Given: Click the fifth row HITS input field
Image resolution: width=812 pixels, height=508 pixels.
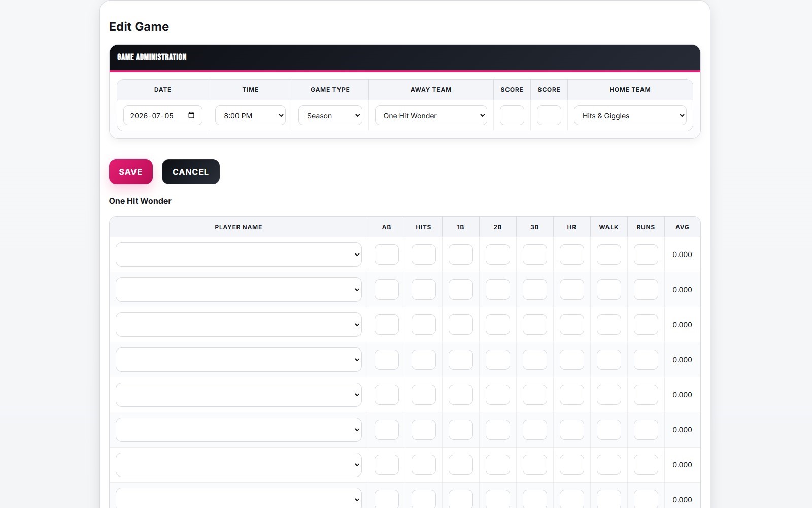Looking at the screenshot, I should pos(424,395).
